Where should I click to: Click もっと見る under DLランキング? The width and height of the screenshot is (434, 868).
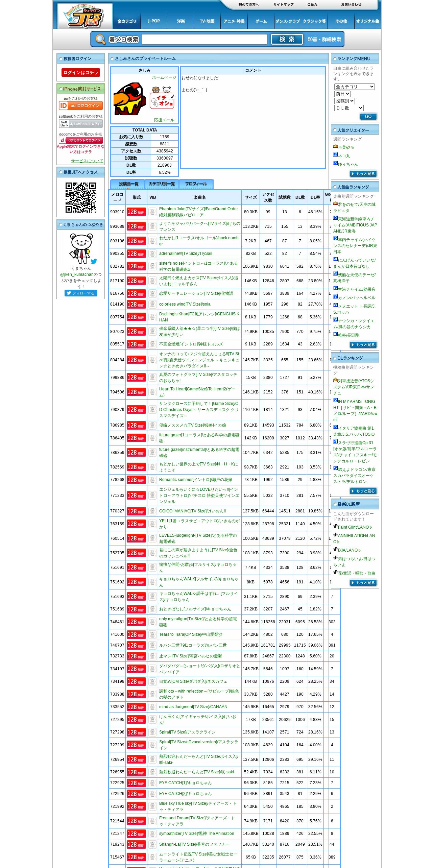click(x=363, y=491)
